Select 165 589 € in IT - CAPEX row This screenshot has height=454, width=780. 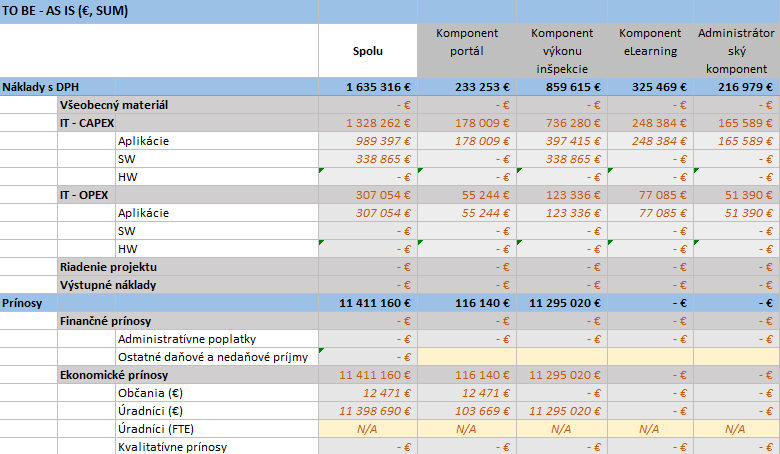(x=736, y=123)
